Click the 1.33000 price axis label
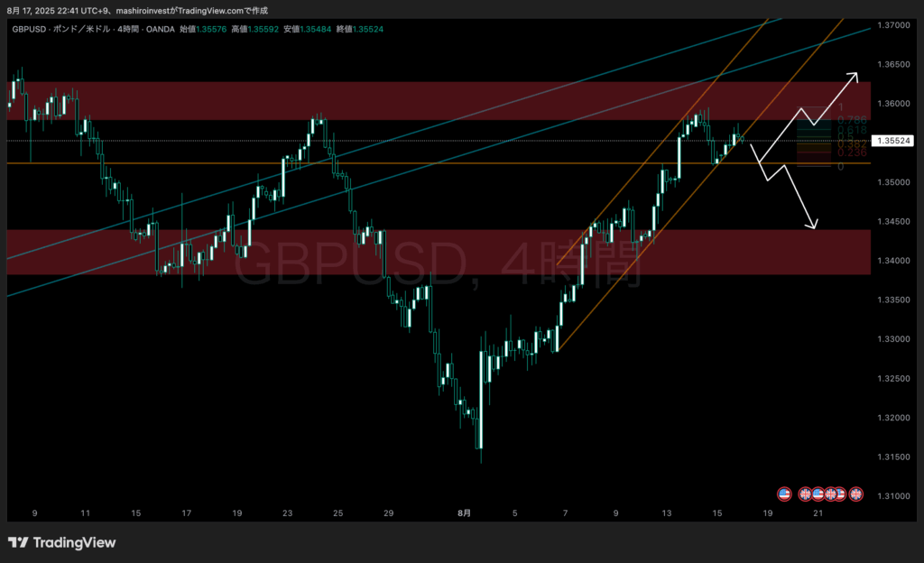924x563 pixels. coord(893,339)
